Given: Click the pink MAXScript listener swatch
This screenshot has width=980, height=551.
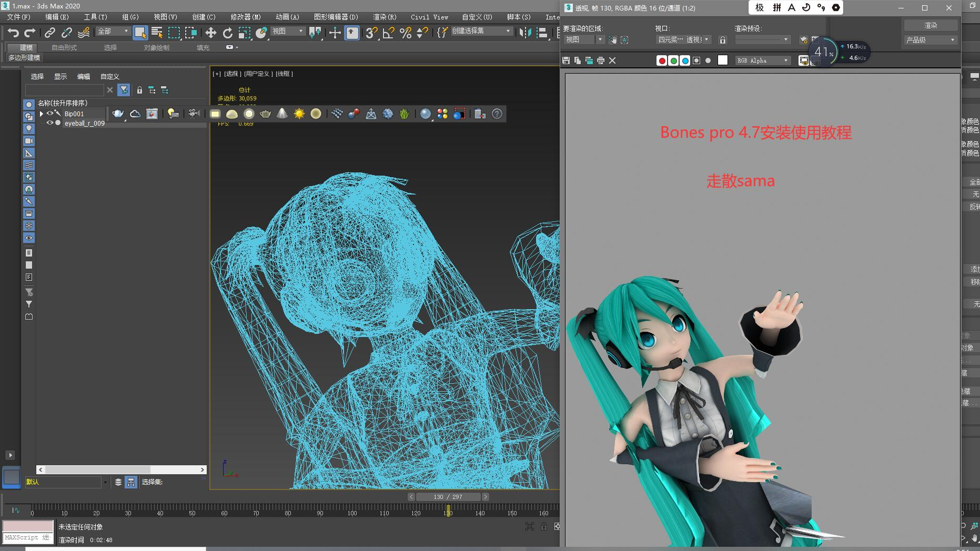Looking at the screenshot, I should pos(28,526).
